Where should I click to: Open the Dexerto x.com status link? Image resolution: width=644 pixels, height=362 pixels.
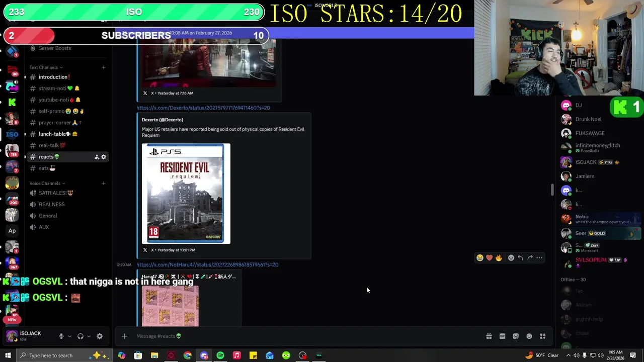(x=203, y=108)
